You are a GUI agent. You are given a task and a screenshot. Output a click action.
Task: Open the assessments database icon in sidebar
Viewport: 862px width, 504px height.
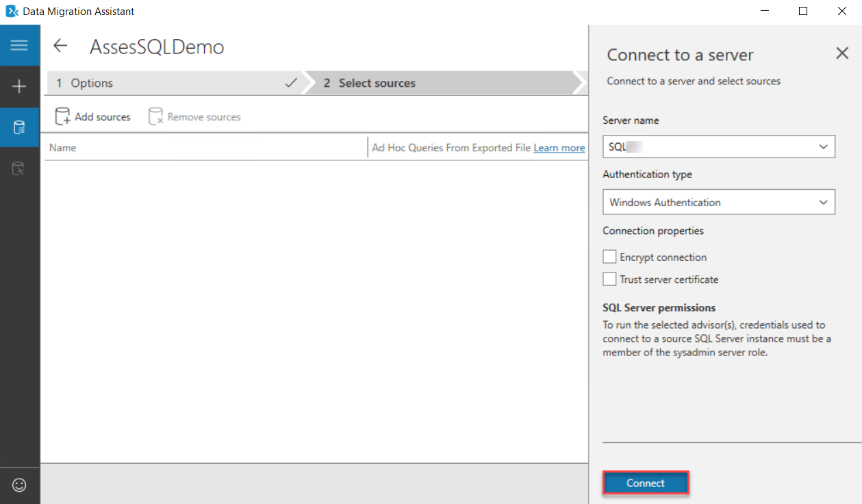click(x=19, y=127)
